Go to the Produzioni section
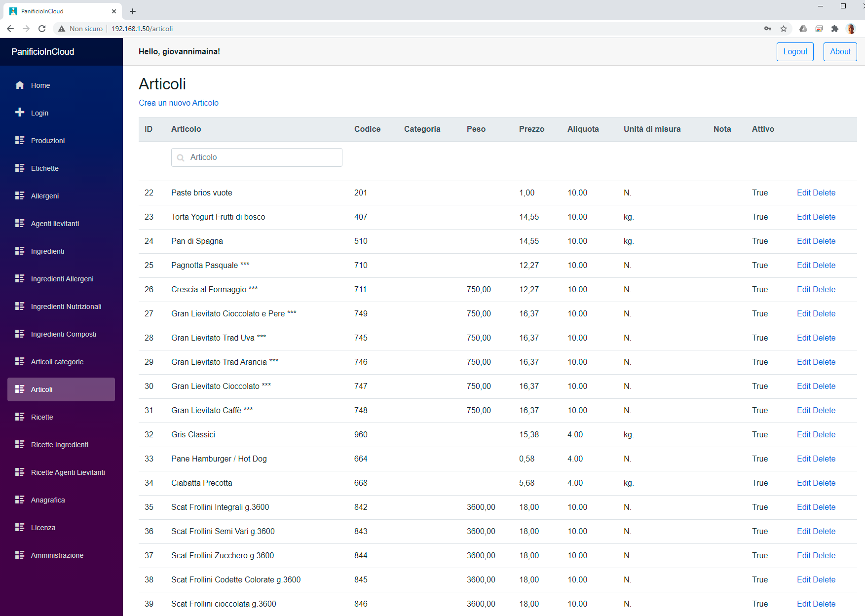This screenshot has width=865, height=616. click(61, 140)
